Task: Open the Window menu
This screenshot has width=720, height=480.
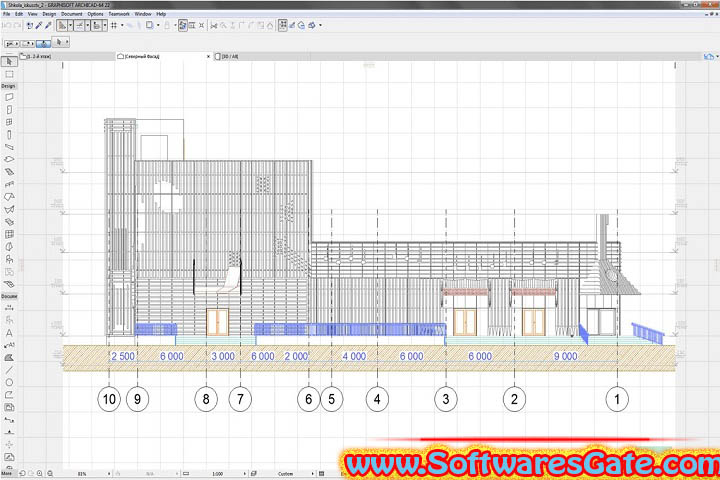Action: click(143, 14)
